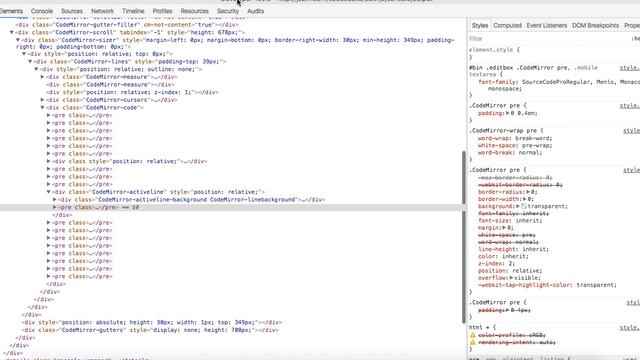This screenshot has width=640, height=360.
Task: Switch to the Timeline tab
Action: [133, 11]
